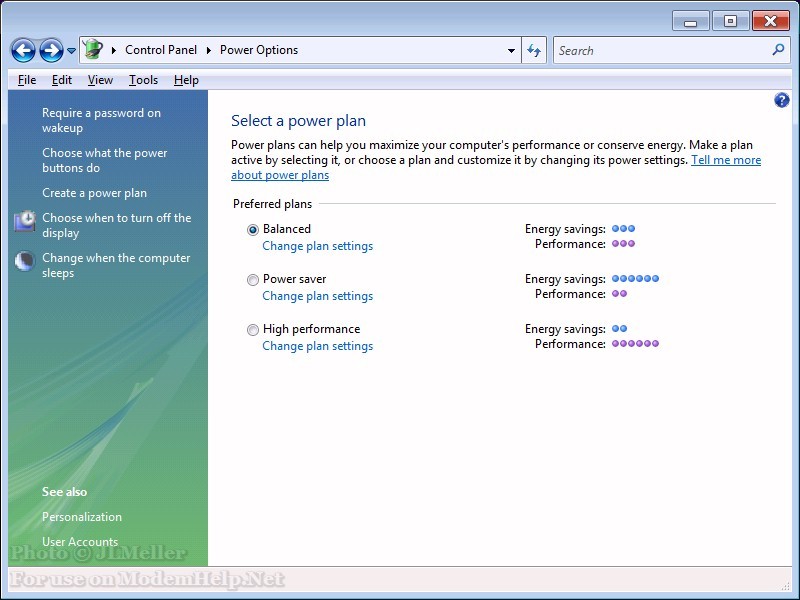Go forward with the Forward arrow button
Image resolution: width=800 pixels, height=600 pixels.
point(52,51)
